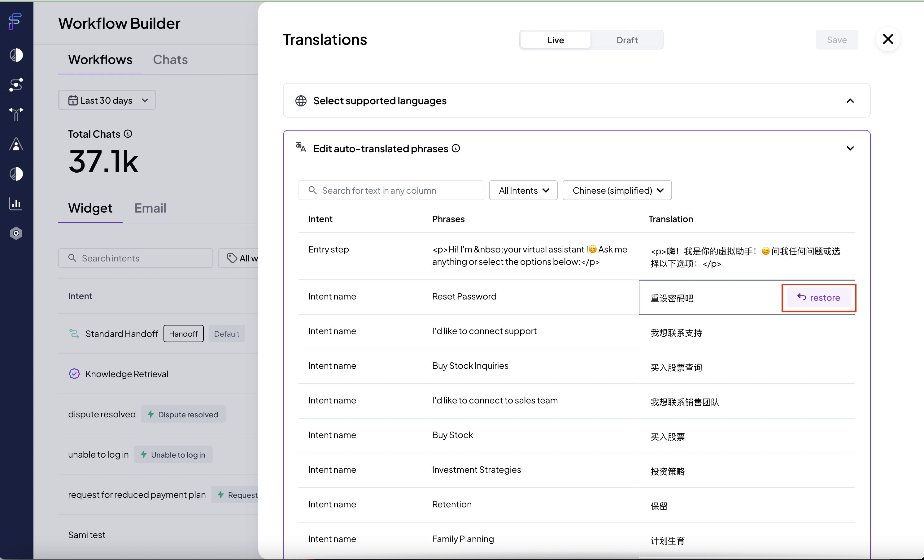Click the tag icon in workflow filter
This screenshot has height=560, width=924.
[232, 258]
